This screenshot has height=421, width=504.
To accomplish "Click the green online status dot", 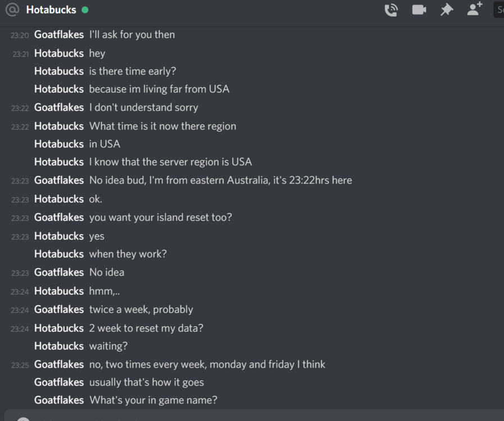I will coord(85,10).
